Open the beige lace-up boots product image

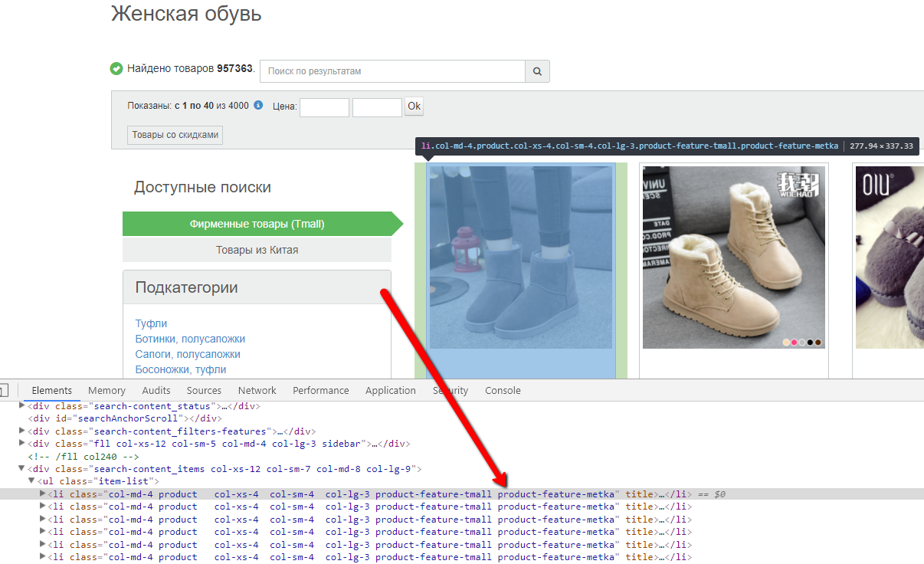[733, 257]
